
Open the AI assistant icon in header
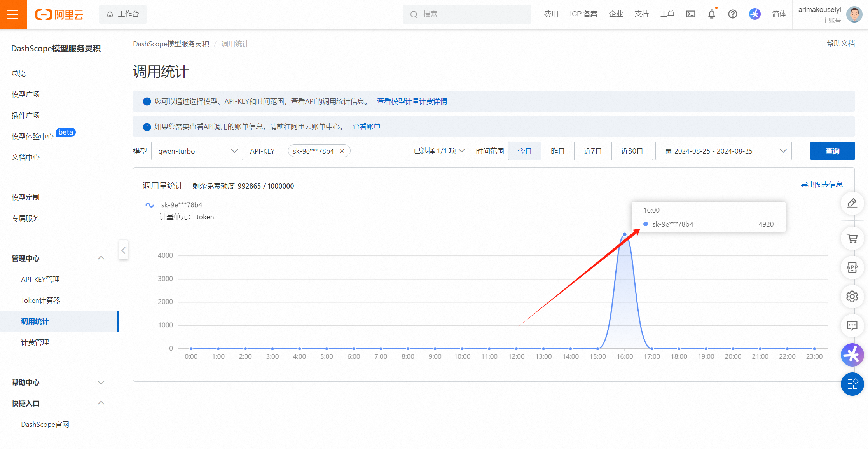(754, 14)
